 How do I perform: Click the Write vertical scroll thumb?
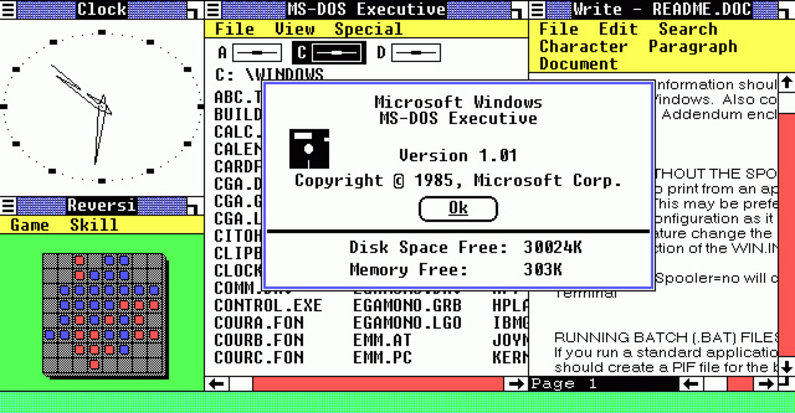(x=786, y=103)
